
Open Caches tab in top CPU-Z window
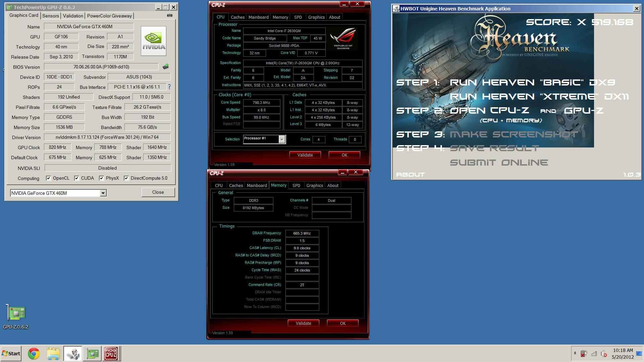coord(237,17)
